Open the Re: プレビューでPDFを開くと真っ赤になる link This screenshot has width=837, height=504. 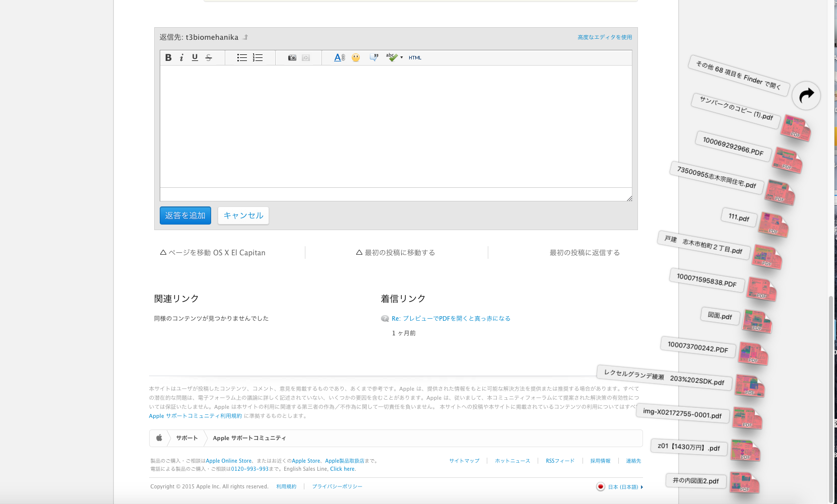[451, 319]
